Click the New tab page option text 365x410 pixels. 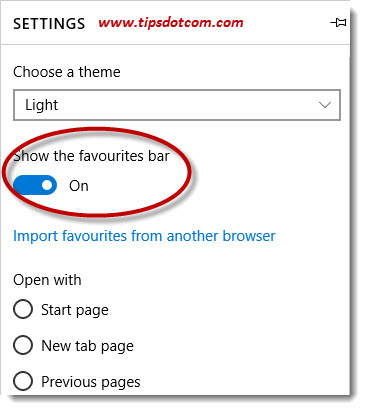click(x=87, y=346)
